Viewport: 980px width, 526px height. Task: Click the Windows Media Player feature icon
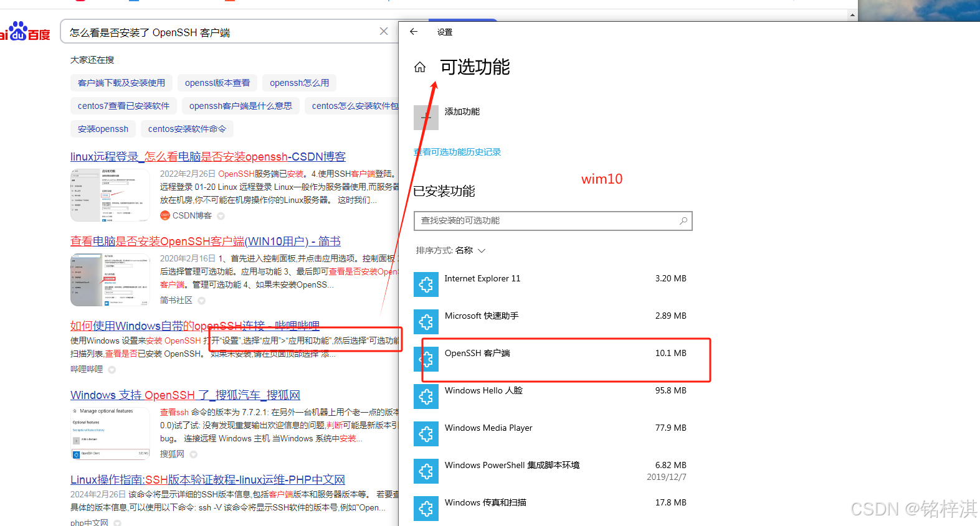(x=426, y=434)
